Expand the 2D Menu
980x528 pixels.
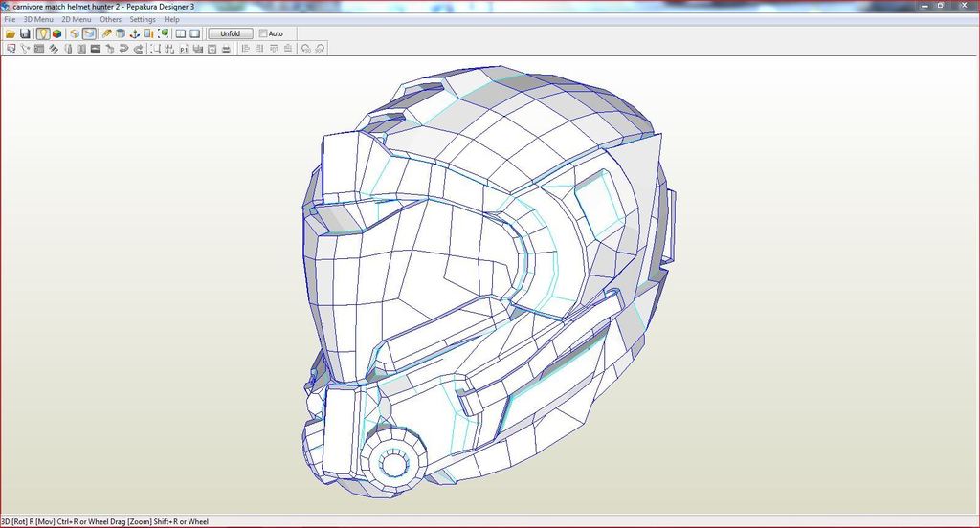[77, 19]
